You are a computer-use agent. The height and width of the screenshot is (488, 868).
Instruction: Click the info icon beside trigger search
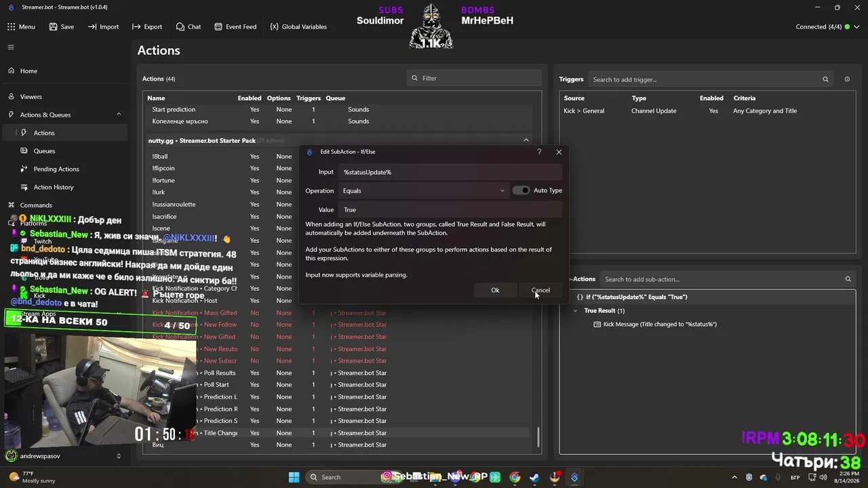tap(847, 79)
